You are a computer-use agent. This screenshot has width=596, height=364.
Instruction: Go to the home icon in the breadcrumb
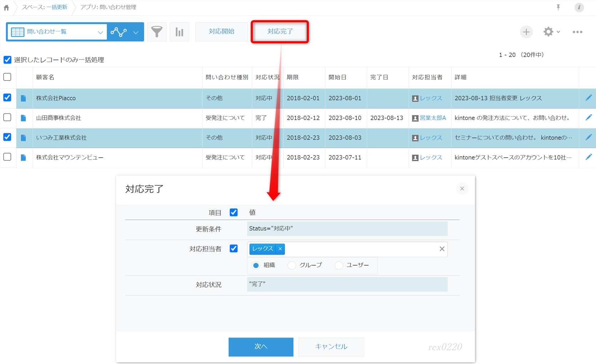[6, 7]
